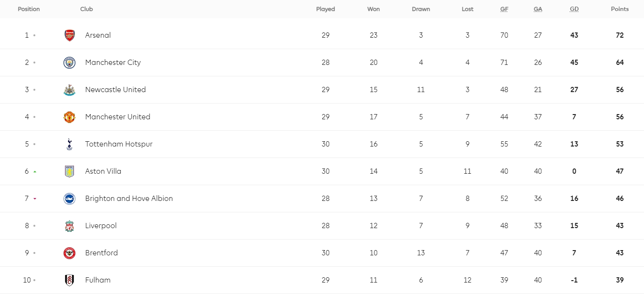Click the Newcastle United club crest
644x294 pixels.
[x=70, y=90]
